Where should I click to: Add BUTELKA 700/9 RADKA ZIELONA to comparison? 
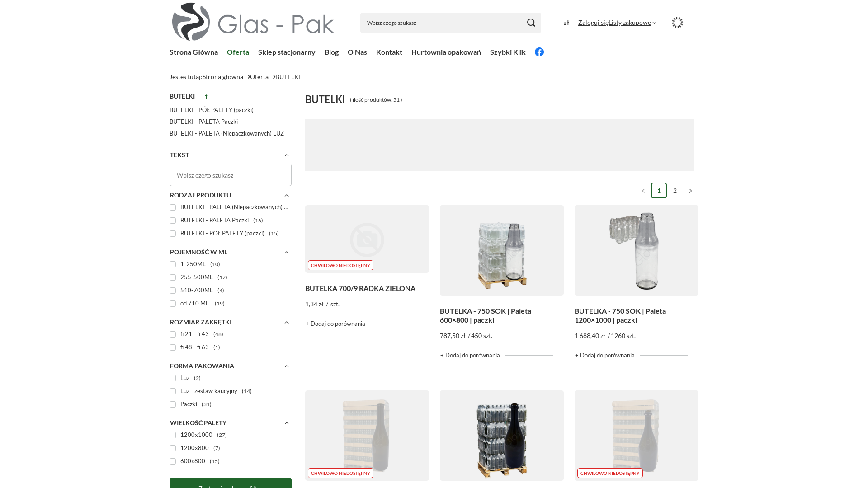(335, 324)
